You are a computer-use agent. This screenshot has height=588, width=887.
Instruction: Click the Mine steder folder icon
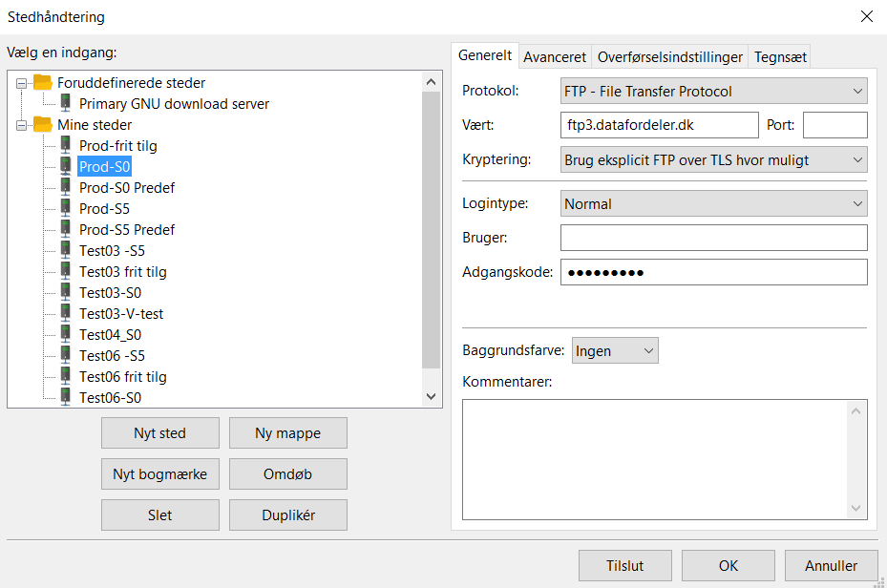43,125
